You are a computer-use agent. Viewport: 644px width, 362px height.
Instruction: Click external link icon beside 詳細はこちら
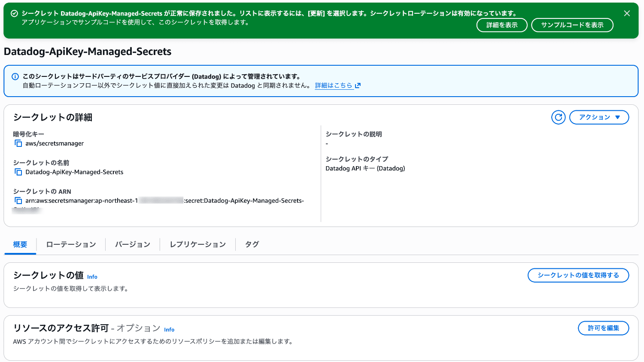(358, 85)
